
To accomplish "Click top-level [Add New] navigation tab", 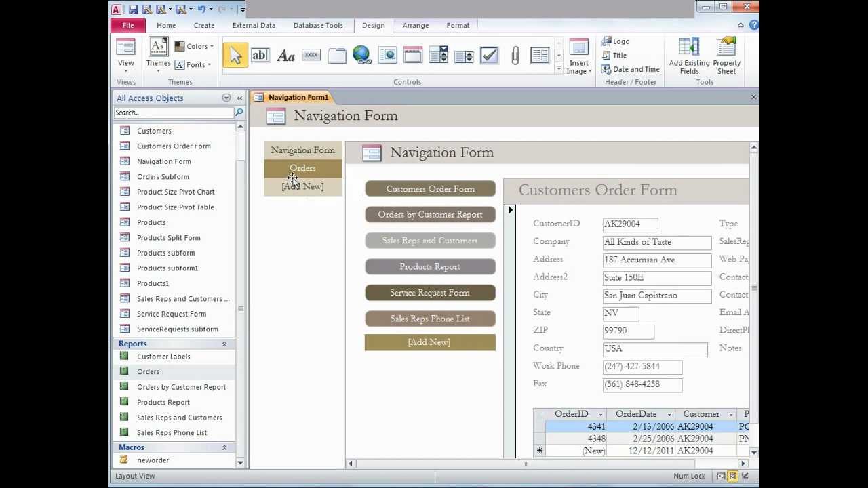I will tap(302, 186).
